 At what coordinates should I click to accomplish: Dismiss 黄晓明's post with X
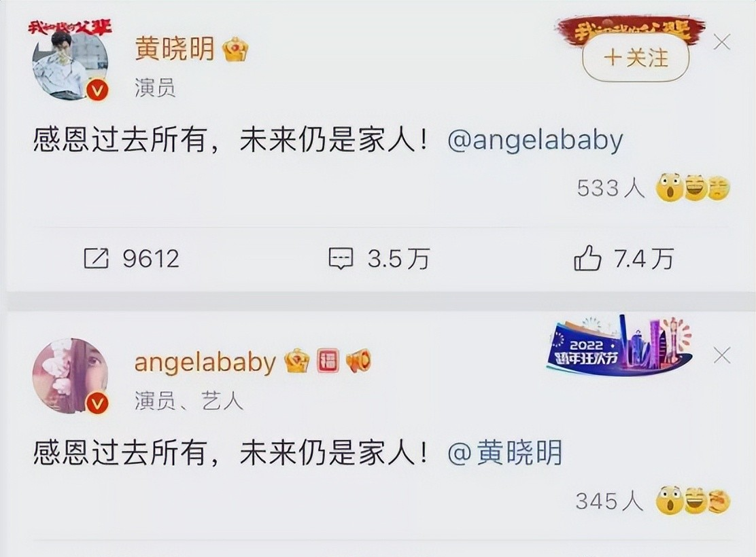(722, 42)
